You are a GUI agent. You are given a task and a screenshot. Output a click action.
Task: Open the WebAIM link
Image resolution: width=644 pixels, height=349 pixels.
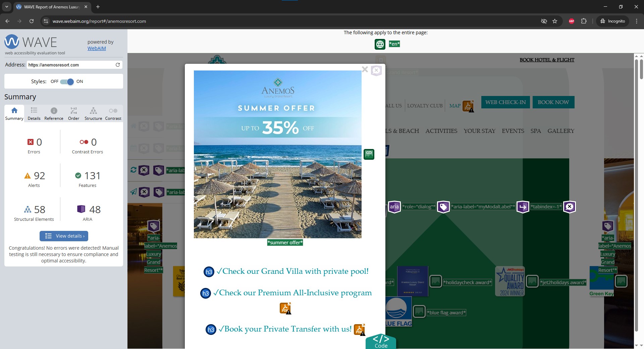pos(97,48)
